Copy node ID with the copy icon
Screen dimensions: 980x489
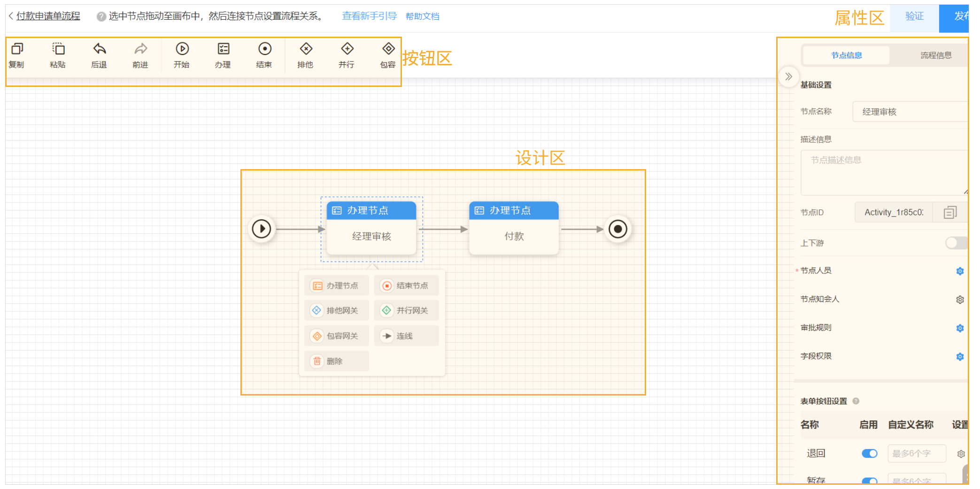(x=950, y=213)
